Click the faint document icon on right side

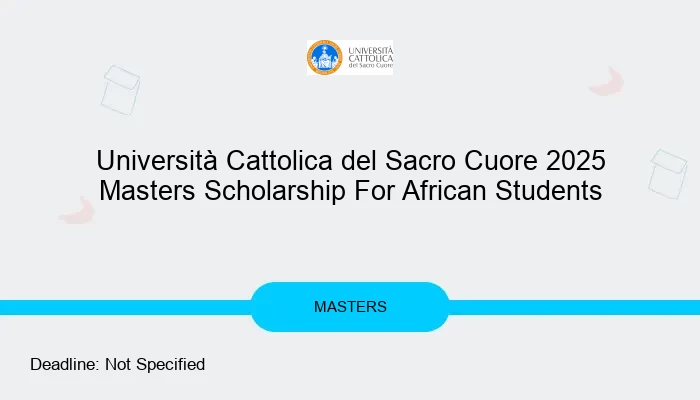[667, 173]
